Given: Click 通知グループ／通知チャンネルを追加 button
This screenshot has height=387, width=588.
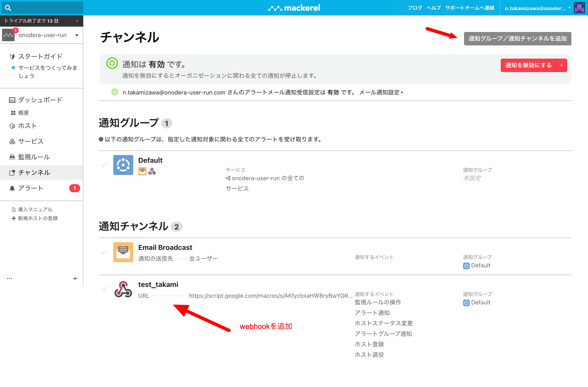Looking at the screenshot, I should [x=517, y=38].
